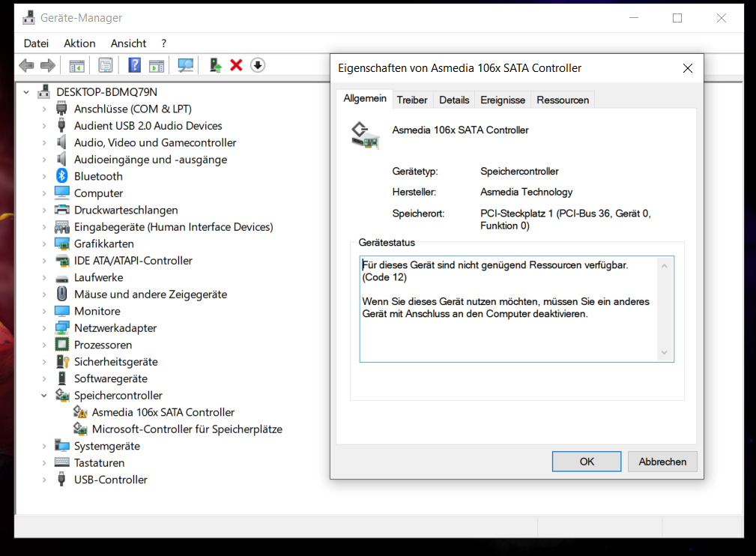
Task: Close the Eigenschaften dialog with X
Action: pyautogui.click(x=688, y=68)
